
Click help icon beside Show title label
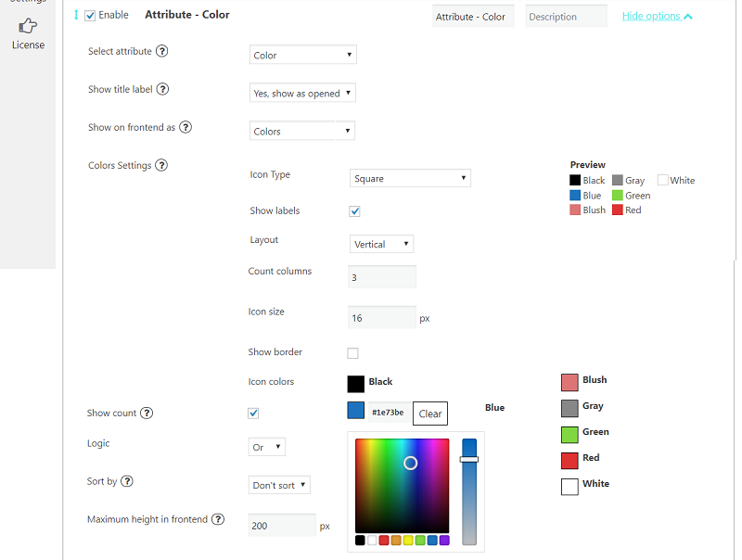162,90
